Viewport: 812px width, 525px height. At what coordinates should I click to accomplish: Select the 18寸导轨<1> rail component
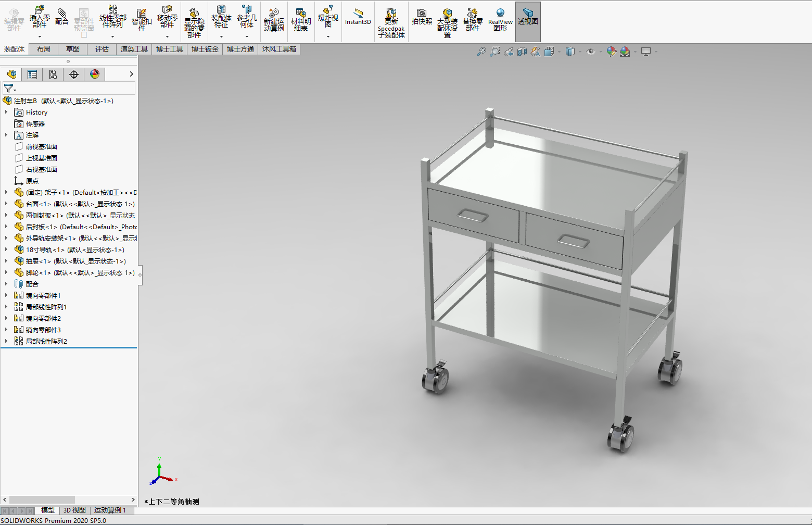70,249
